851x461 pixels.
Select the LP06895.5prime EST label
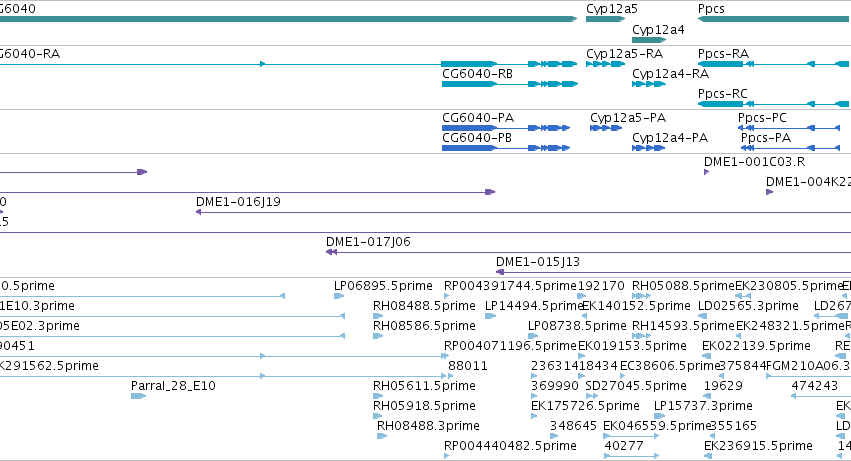(x=383, y=286)
